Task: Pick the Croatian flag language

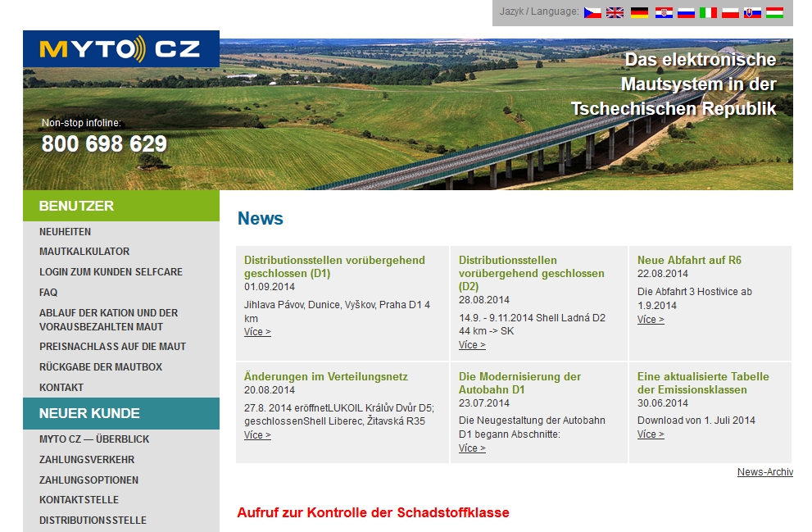Action: (x=664, y=12)
